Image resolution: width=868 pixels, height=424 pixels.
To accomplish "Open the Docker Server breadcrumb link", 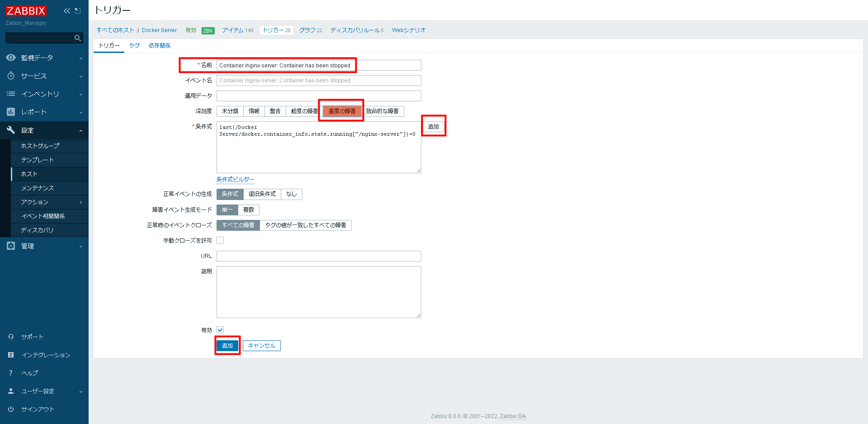I will click(x=159, y=30).
